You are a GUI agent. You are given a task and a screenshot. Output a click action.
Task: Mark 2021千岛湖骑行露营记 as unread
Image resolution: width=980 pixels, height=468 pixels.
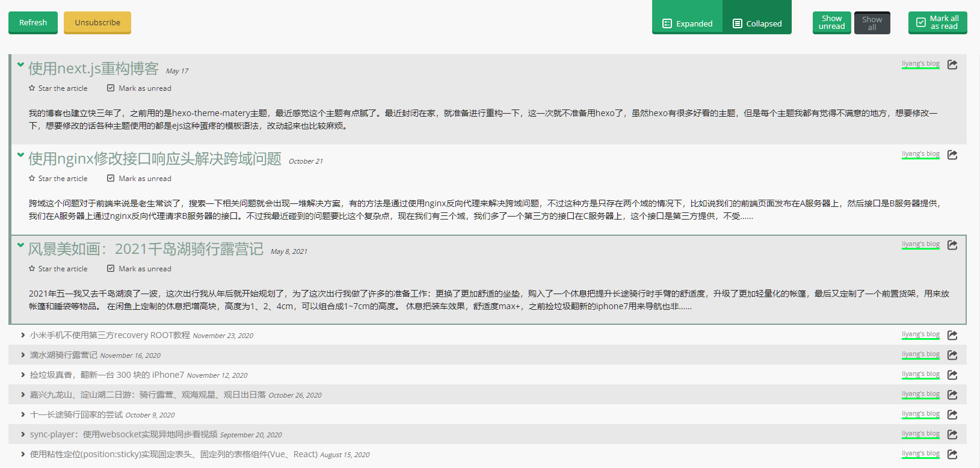click(139, 268)
